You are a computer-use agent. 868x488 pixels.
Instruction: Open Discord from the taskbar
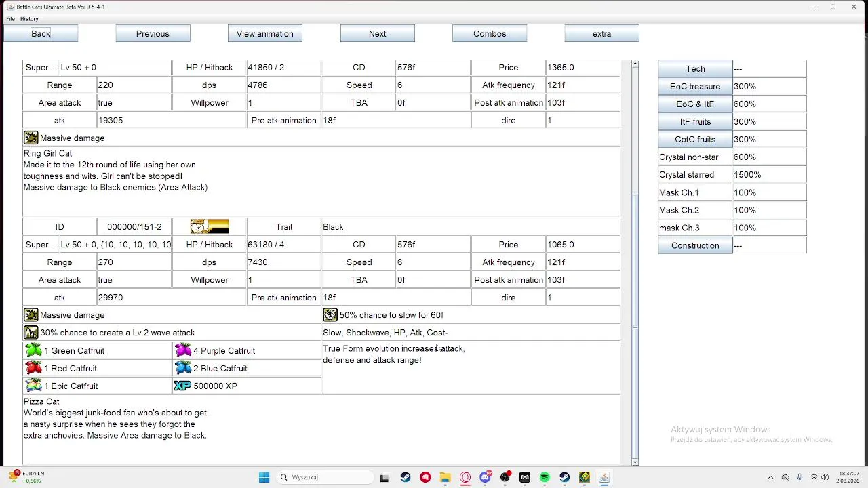point(485,477)
